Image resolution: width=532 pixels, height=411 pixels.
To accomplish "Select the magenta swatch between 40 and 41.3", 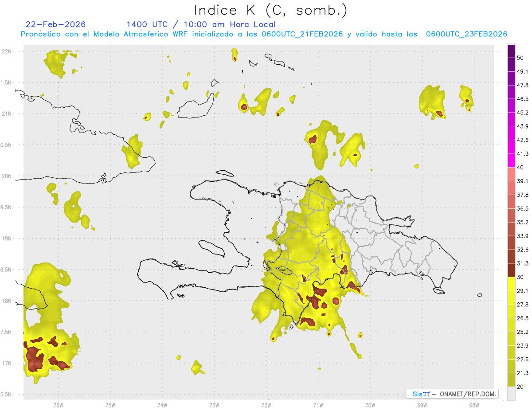I will point(511,160).
